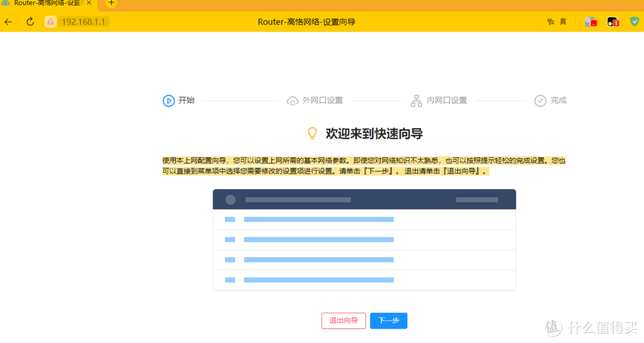Click the 开始 step play icon
The height and width of the screenshot is (343, 644).
[x=169, y=101]
